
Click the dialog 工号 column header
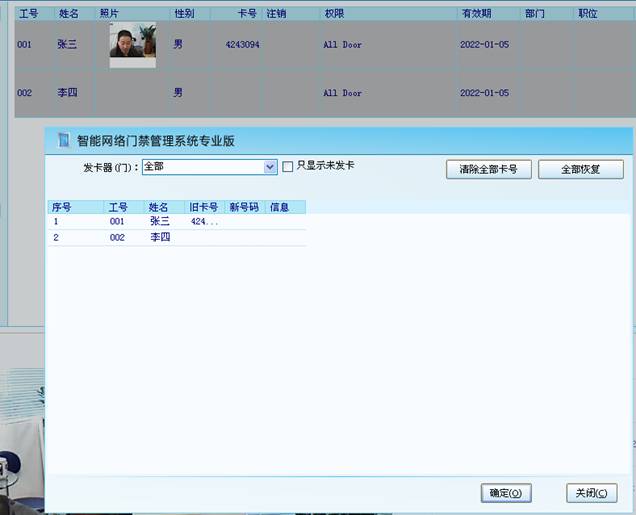coord(124,207)
